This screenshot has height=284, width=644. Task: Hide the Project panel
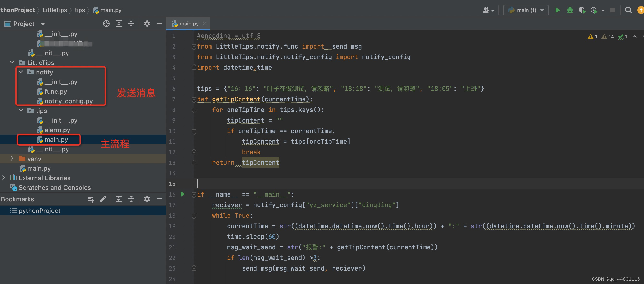click(159, 24)
